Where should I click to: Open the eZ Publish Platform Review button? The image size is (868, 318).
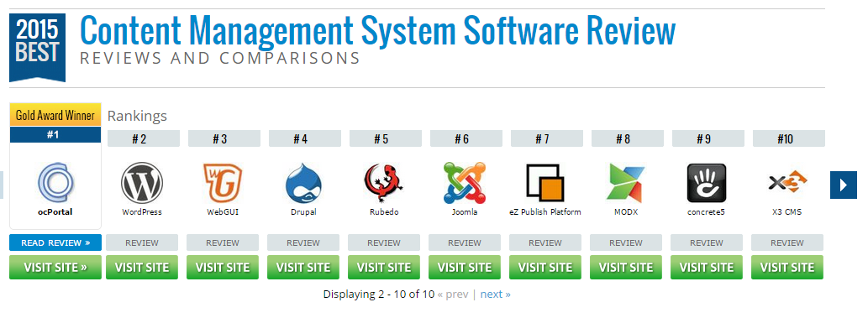[545, 242]
